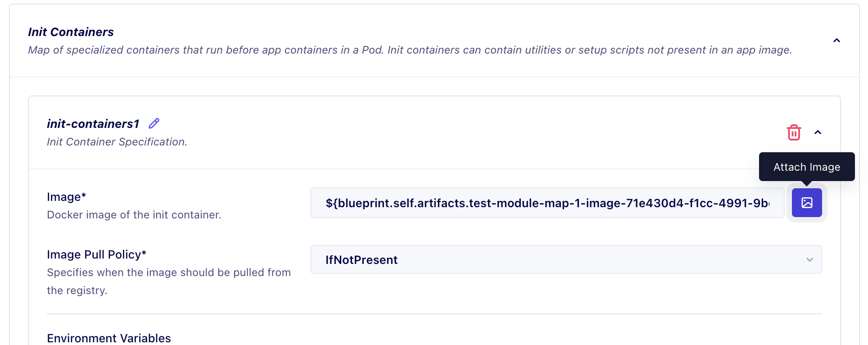The image size is (868, 345).
Task: Click "Docker image of the init container" text
Action: pyautogui.click(x=134, y=215)
